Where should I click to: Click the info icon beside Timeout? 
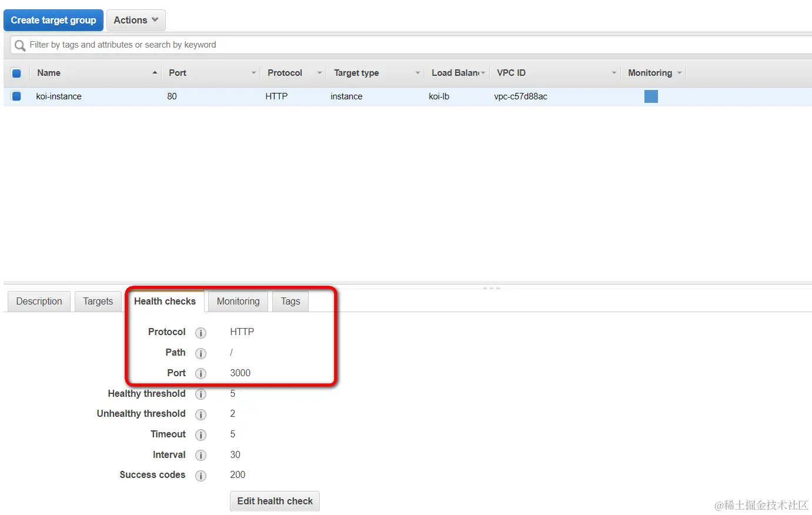pyautogui.click(x=201, y=435)
